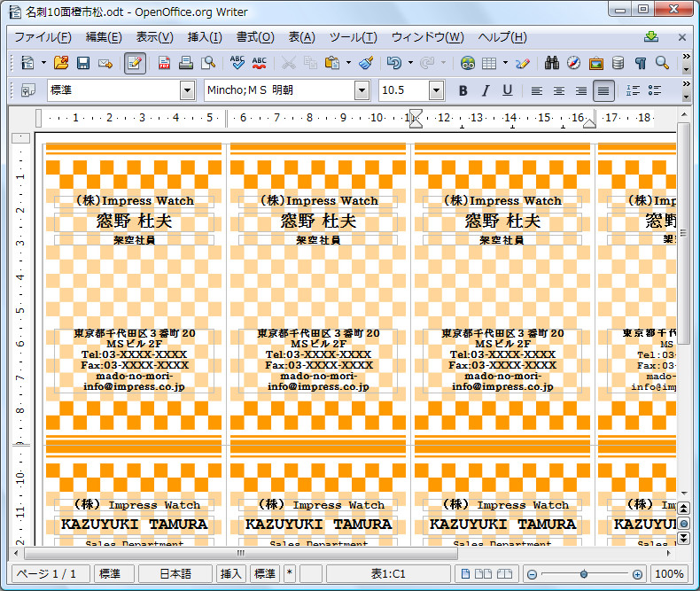
Task: Click the green download update icon
Action: tap(651, 37)
